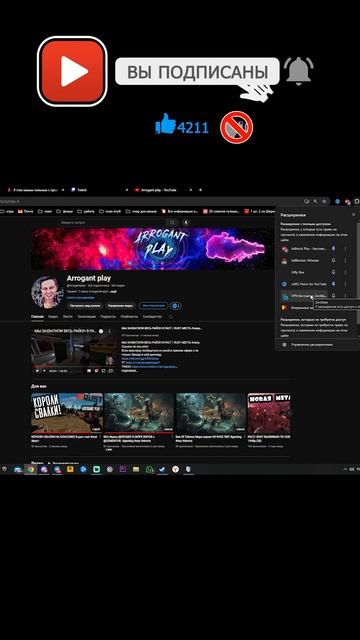Image resolution: width=360 pixels, height=640 pixels.
Task: Open new browser tab with plus button
Action: (x=200, y=190)
